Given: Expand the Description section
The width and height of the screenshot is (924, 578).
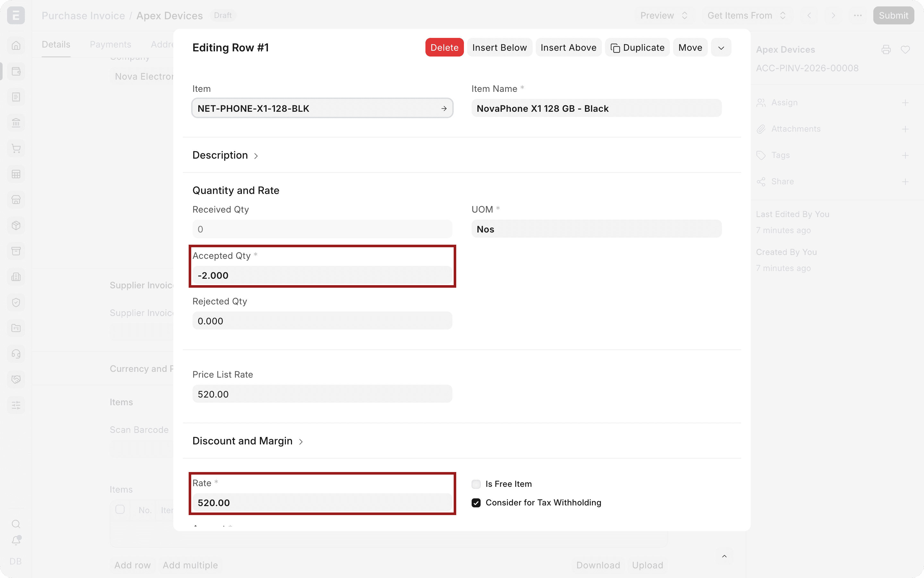Looking at the screenshot, I should click(225, 155).
